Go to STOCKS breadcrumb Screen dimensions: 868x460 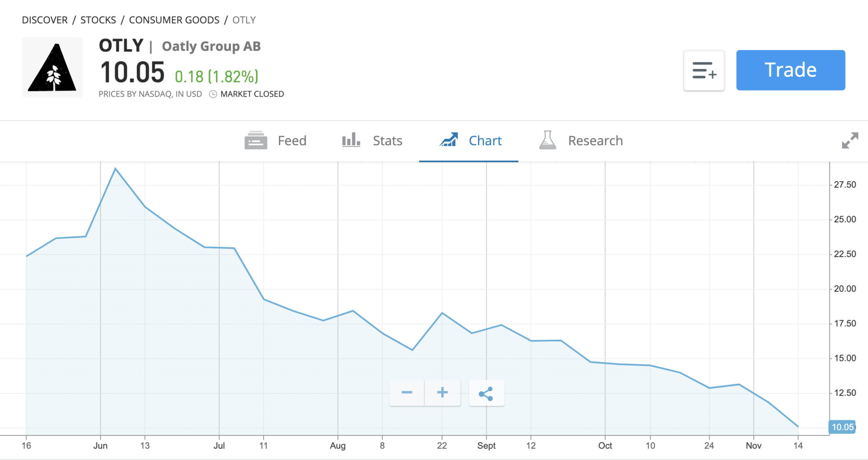click(x=98, y=20)
